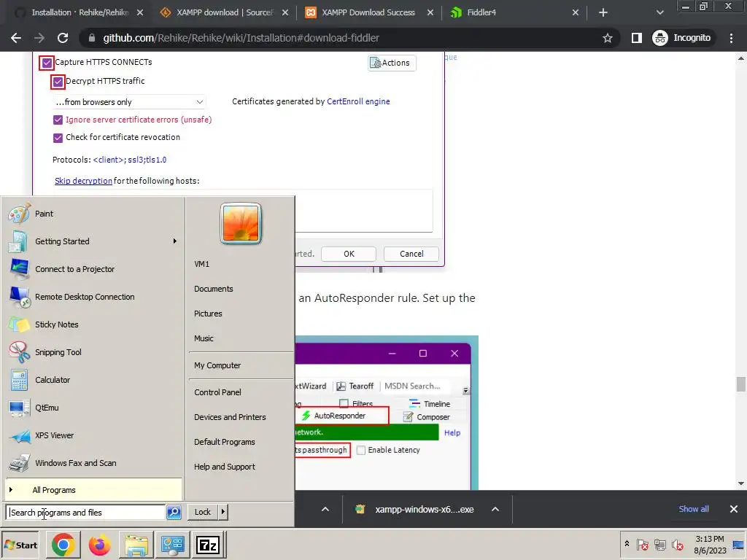This screenshot has height=560, width=747.
Task: Open Control Panel from the Start menu
Action: click(217, 392)
